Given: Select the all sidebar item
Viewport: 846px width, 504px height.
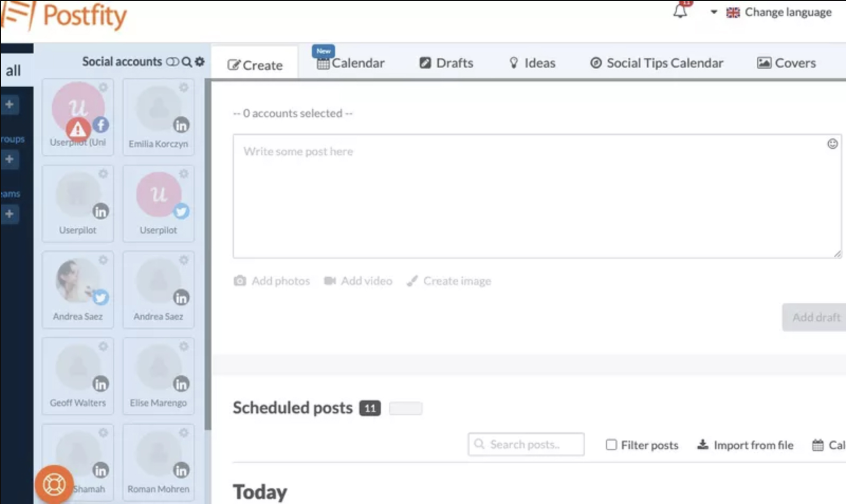Looking at the screenshot, I should click(16, 70).
